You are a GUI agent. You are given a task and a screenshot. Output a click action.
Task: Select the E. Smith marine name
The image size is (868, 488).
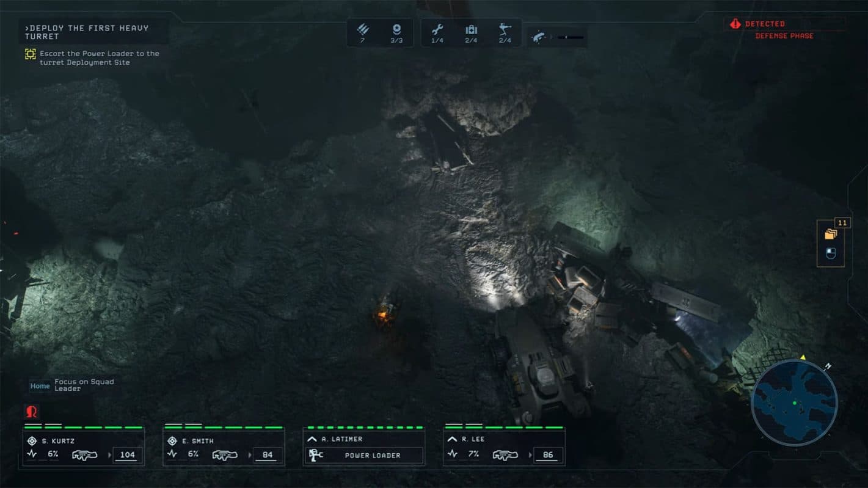(x=197, y=441)
